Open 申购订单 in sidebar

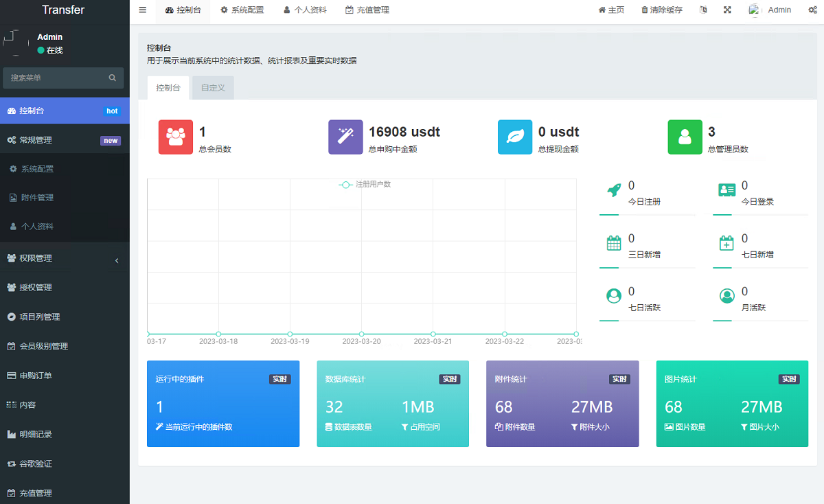click(65, 376)
